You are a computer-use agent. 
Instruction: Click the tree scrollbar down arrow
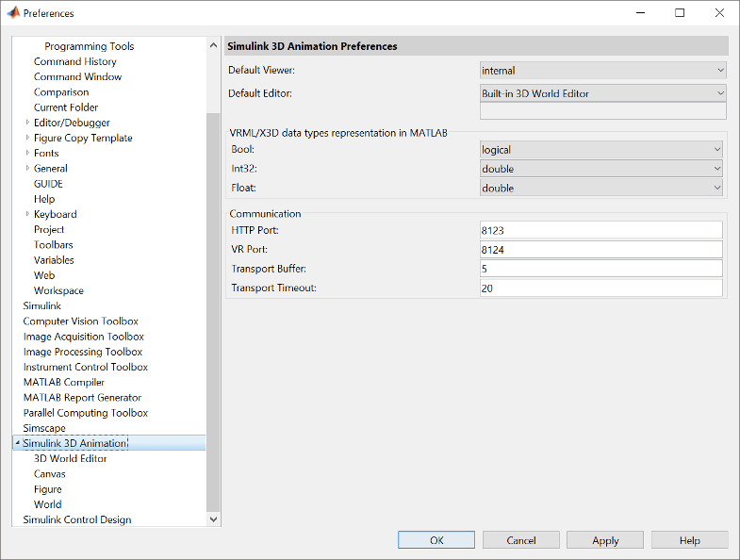213,519
